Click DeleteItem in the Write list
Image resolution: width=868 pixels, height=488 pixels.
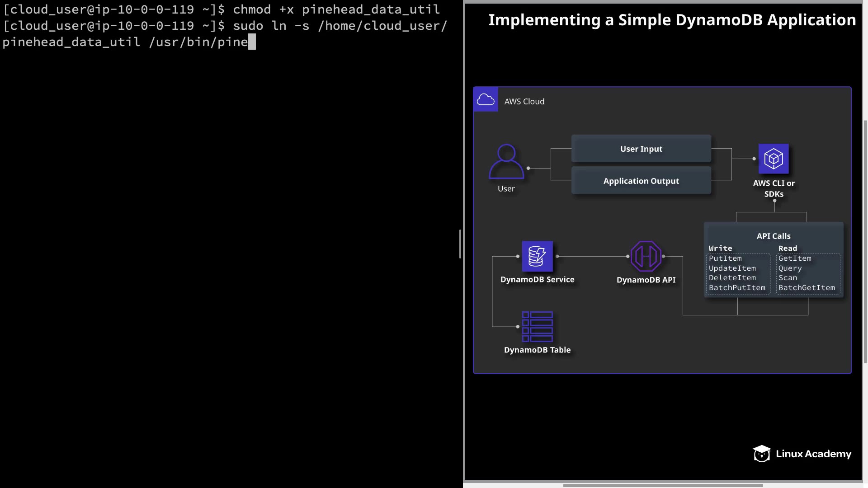click(732, 278)
